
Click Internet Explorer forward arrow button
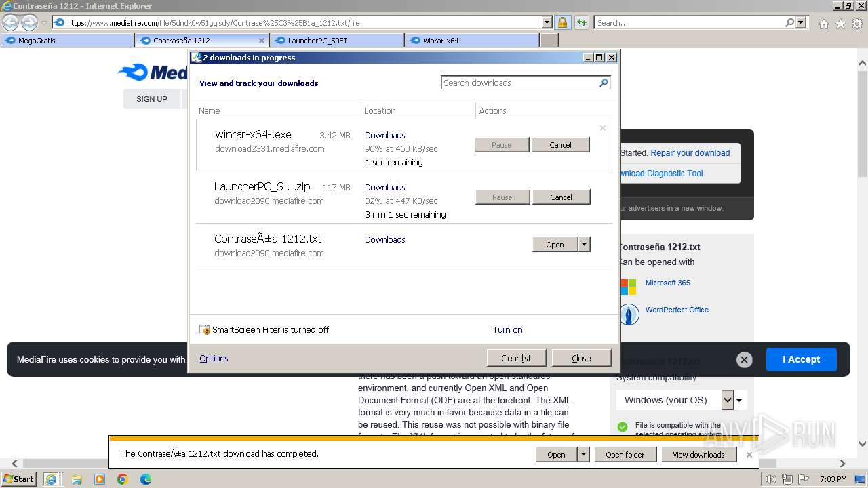click(29, 23)
